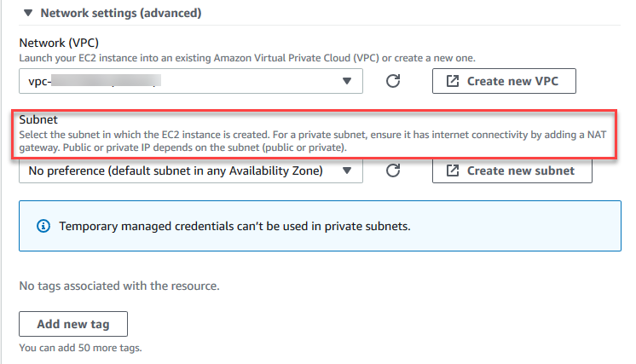636x364 pixels.
Task: Click external-link icon on Create new subnet
Action: (452, 170)
